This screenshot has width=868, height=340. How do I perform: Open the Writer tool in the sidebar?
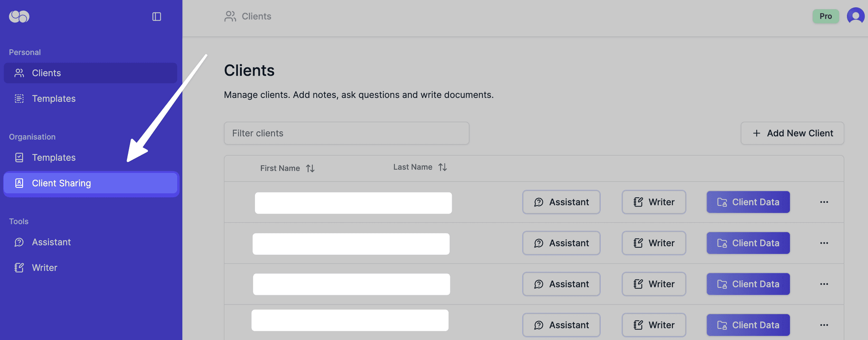44,268
